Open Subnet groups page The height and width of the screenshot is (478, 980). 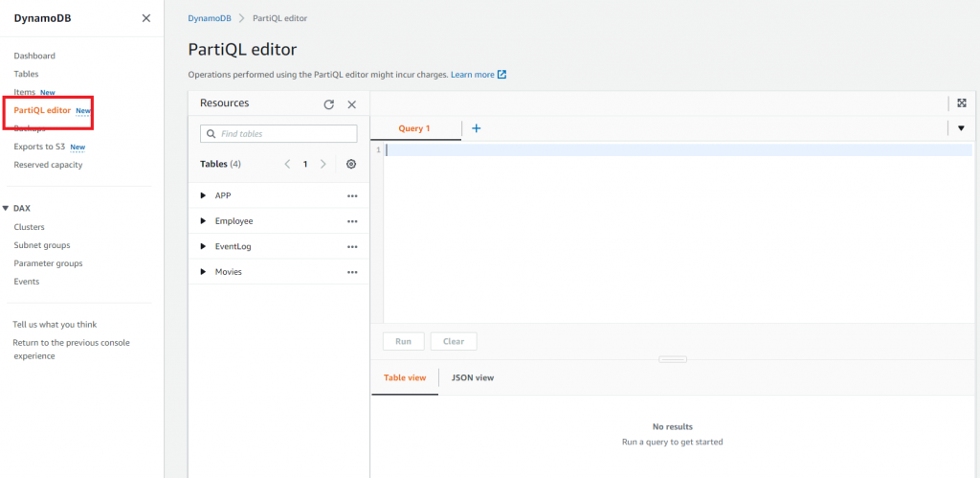(x=42, y=245)
